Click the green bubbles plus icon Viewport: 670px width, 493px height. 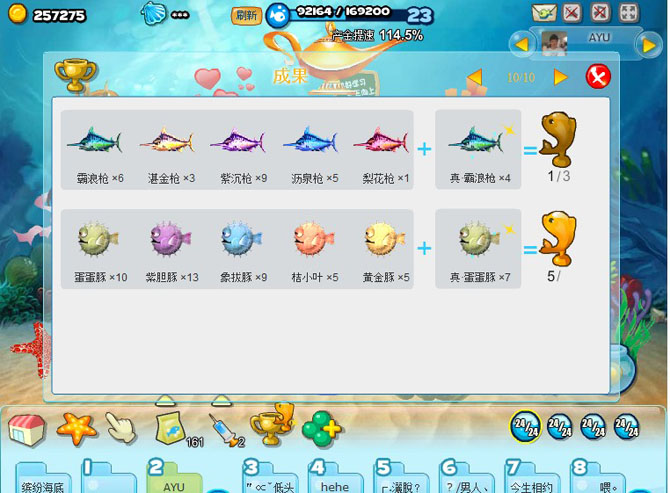[x=321, y=429]
